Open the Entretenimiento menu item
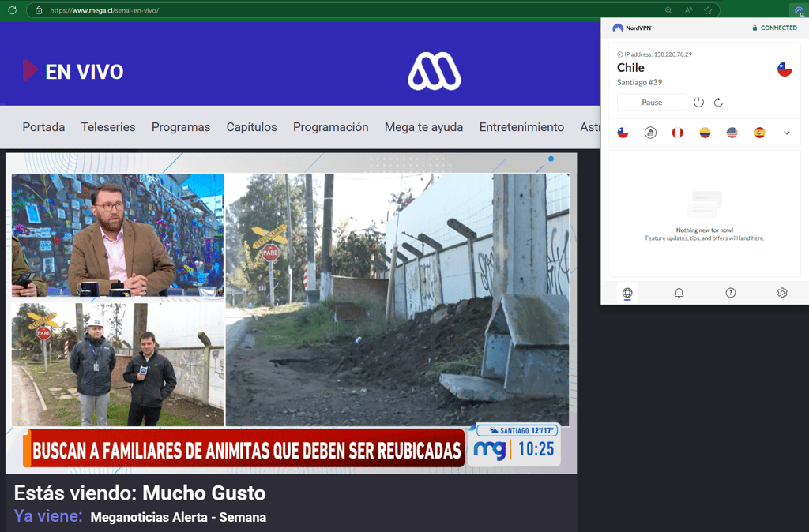The height and width of the screenshot is (532, 809). pyautogui.click(x=521, y=127)
